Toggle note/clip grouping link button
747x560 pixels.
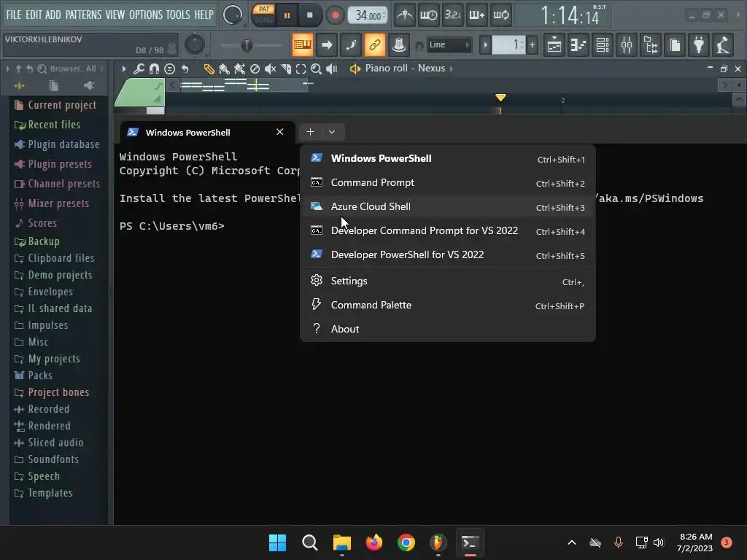point(375,45)
